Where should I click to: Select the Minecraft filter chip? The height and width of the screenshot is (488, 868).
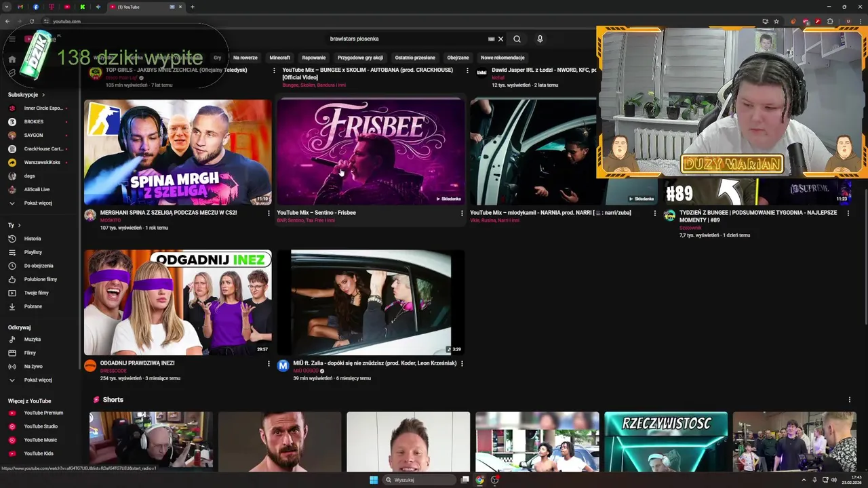point(279,58)
